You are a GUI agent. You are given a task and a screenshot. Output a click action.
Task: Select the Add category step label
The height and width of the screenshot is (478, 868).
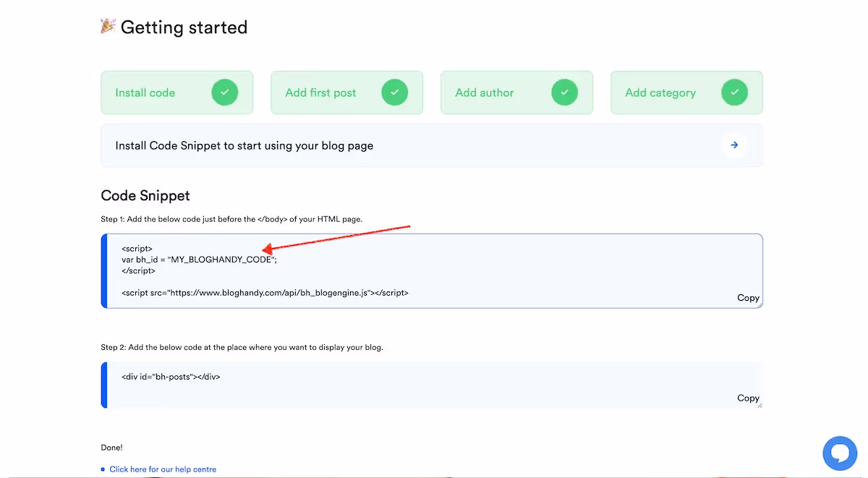pyautogui.click(x=660, y=93)
